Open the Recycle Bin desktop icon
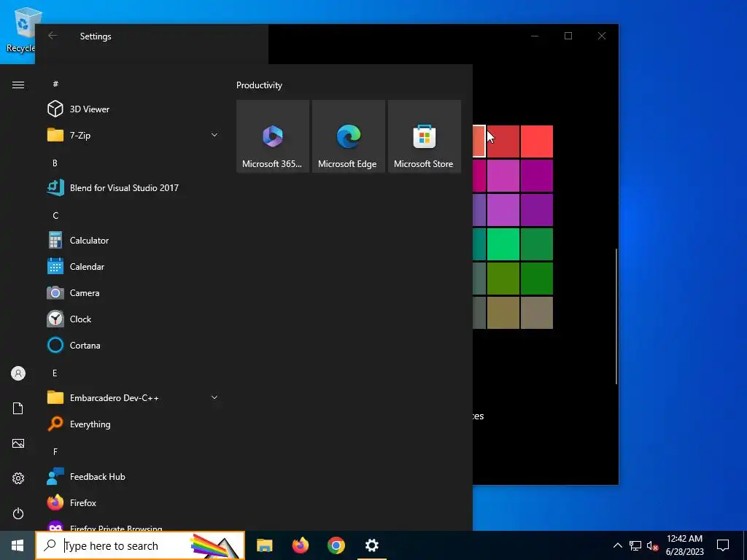The width and height of the screenshot is (747, 560). 20,30
